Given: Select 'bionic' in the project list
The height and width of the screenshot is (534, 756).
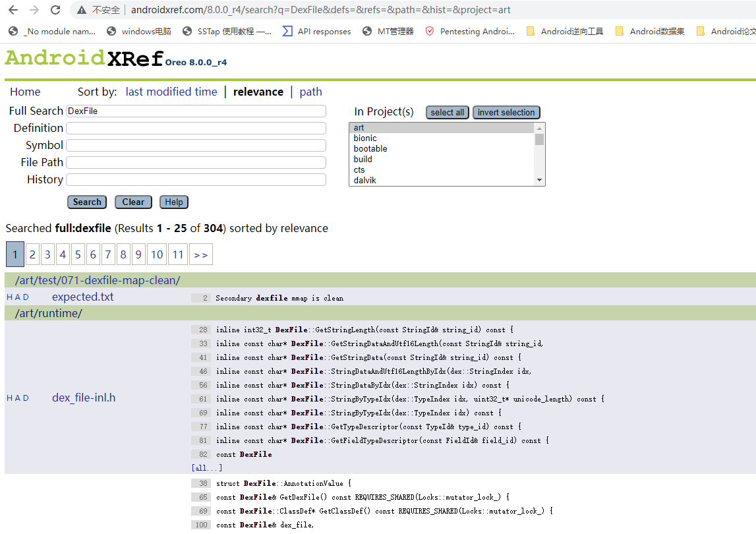Looking at the screenshot, I should point(442,138).
